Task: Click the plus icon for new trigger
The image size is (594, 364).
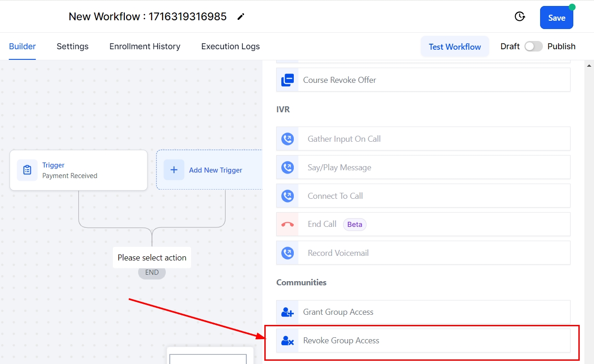Action: pyautogui.click(x=174, y=170)
